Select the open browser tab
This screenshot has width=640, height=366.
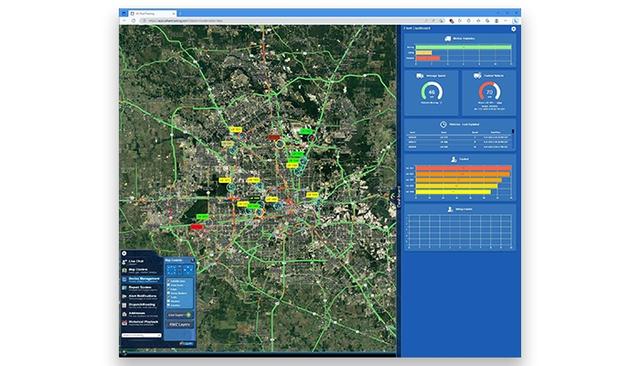click(153, 13)
